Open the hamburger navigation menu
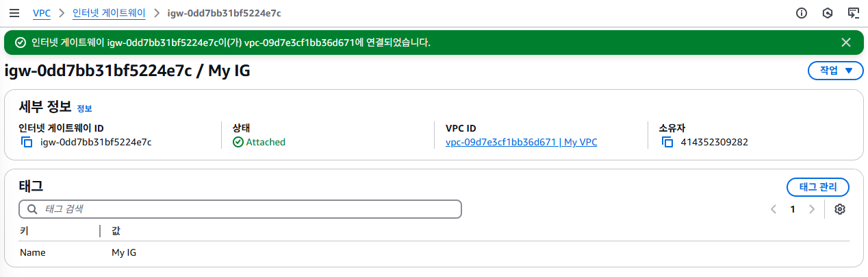Viewport: 868px width, 277px height. [14, 13]
